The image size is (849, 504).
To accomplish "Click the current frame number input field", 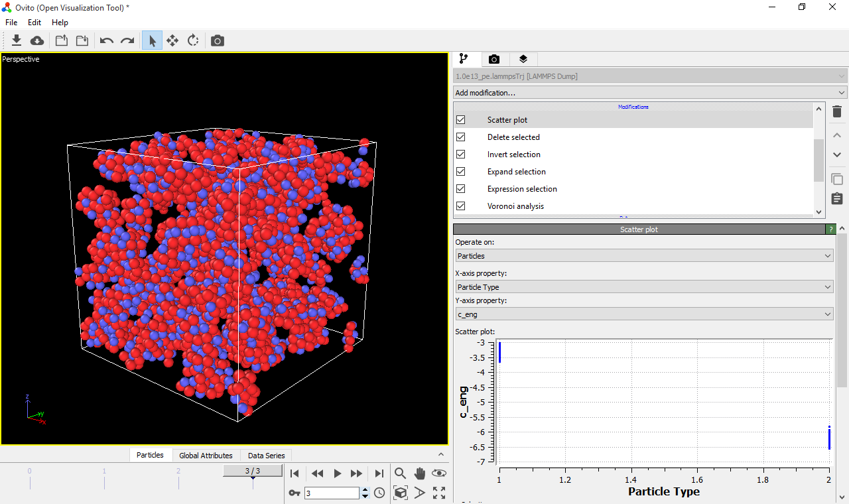I will tap(331, 493).
